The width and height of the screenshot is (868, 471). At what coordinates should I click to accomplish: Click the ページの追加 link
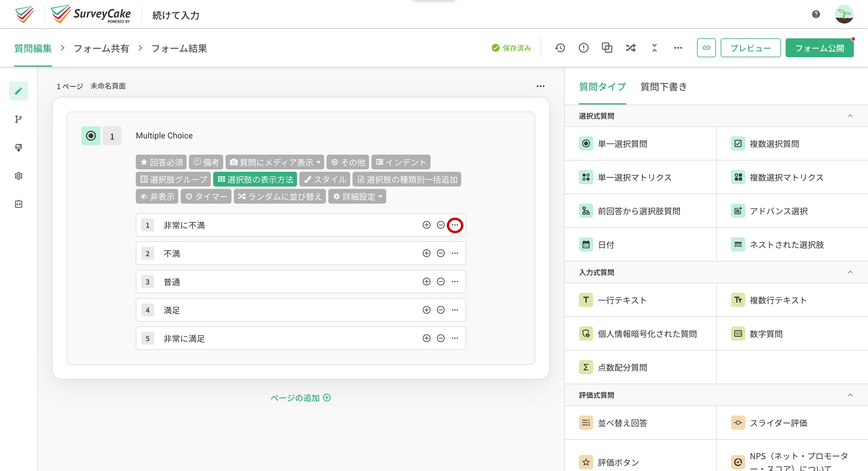pyautogui.click(x=301, y=398)
